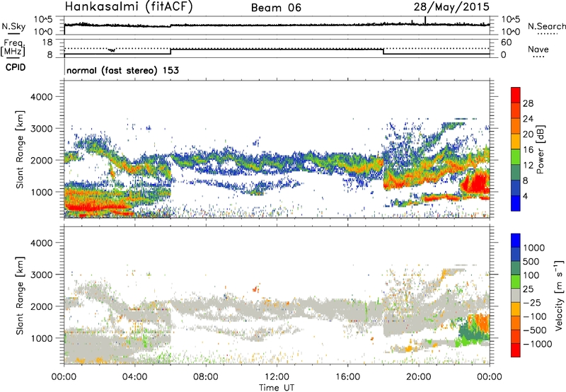
Task: Click Slant Range label of power panel
Action: click(20, 149)
